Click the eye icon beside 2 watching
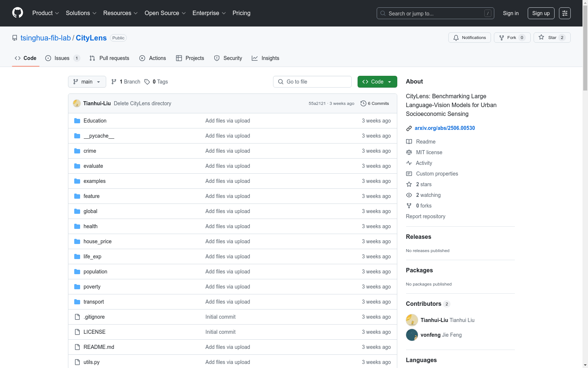Image resolution: width=588 pixels, height=368 pixels. (x=409, y=195)
